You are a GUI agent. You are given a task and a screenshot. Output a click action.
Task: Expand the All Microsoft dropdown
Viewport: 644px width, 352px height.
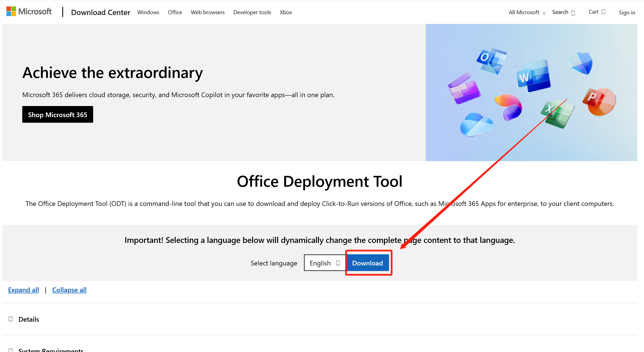527,12
